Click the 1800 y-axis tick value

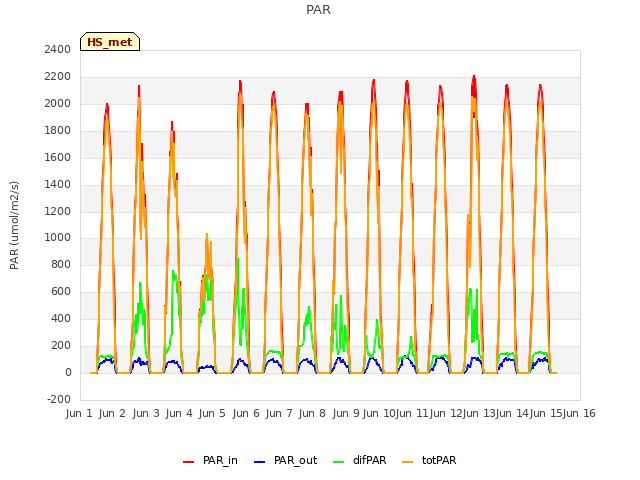pos(58,130)
